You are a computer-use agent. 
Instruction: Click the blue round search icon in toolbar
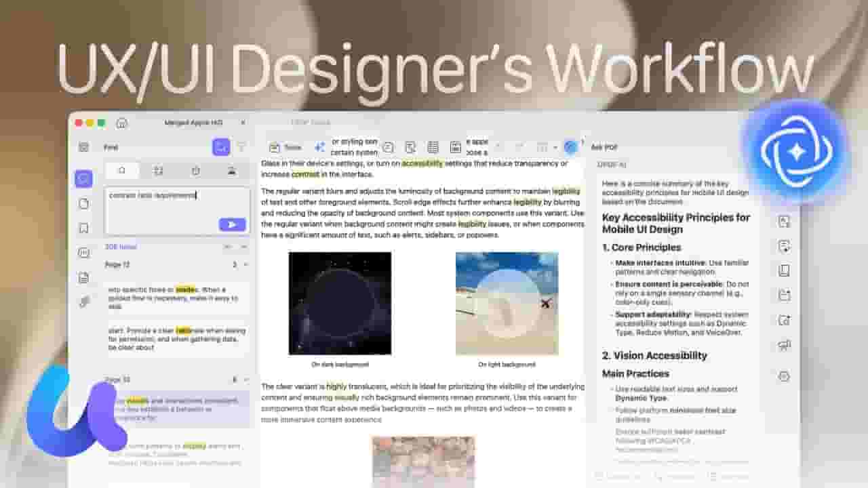(x=570, y=147)
